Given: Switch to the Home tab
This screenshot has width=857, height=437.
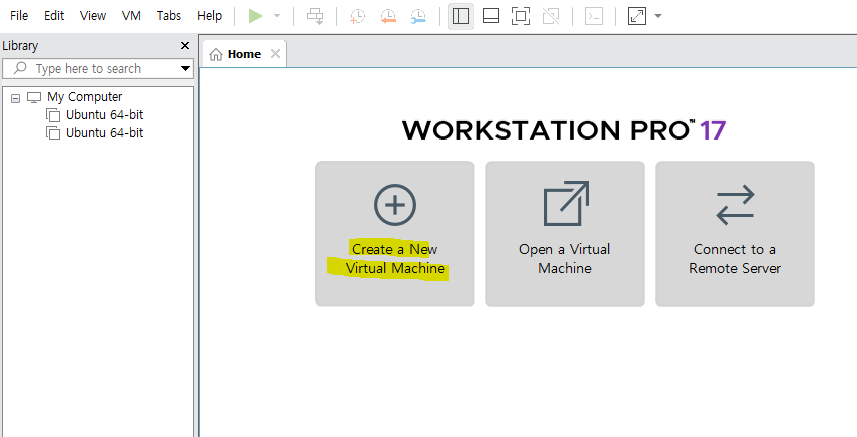Looking at the screenshot, I should click(x=244, y=54).
